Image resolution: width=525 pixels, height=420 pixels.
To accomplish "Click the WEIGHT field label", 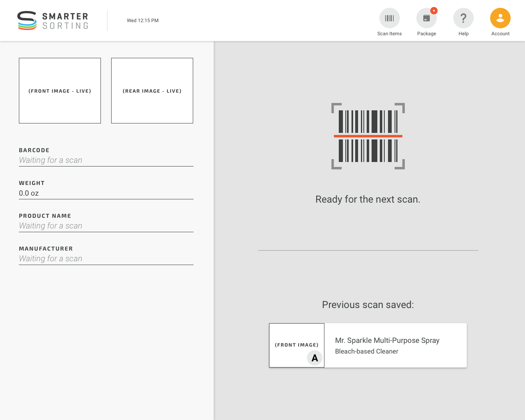I will pyautogui.click(x=32, y=183).
